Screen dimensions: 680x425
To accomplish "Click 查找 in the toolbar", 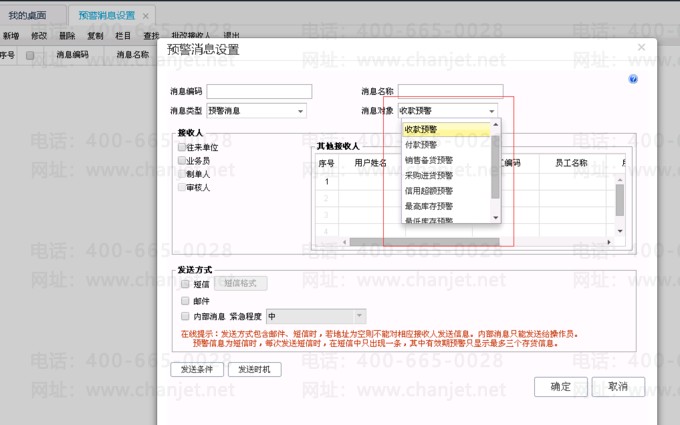I will point(151,36).
